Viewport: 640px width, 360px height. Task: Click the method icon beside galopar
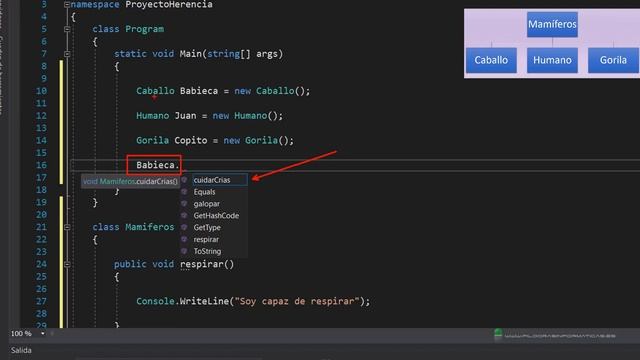[x=184, y=203]
